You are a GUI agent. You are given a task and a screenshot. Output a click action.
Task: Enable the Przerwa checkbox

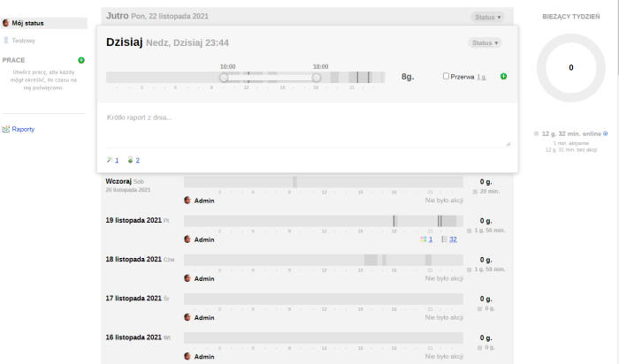click(447, 77)
